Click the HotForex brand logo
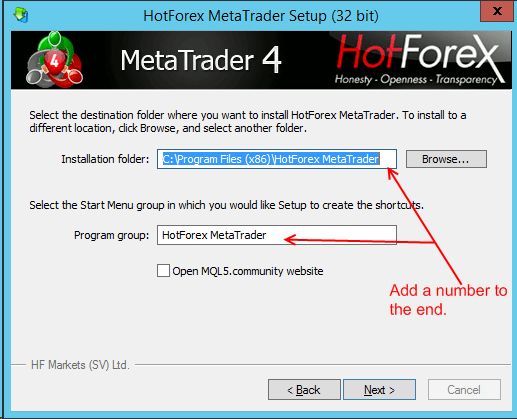This screenshot has width=517, height=419. (419, 59)
